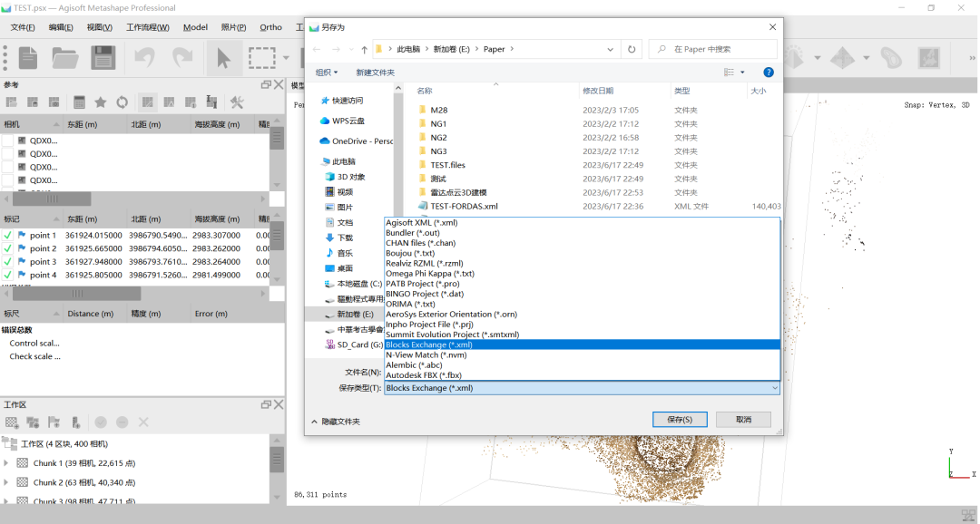Sort files by the date modified column header
Screen dimensions: 980x524
pos(624,92)
